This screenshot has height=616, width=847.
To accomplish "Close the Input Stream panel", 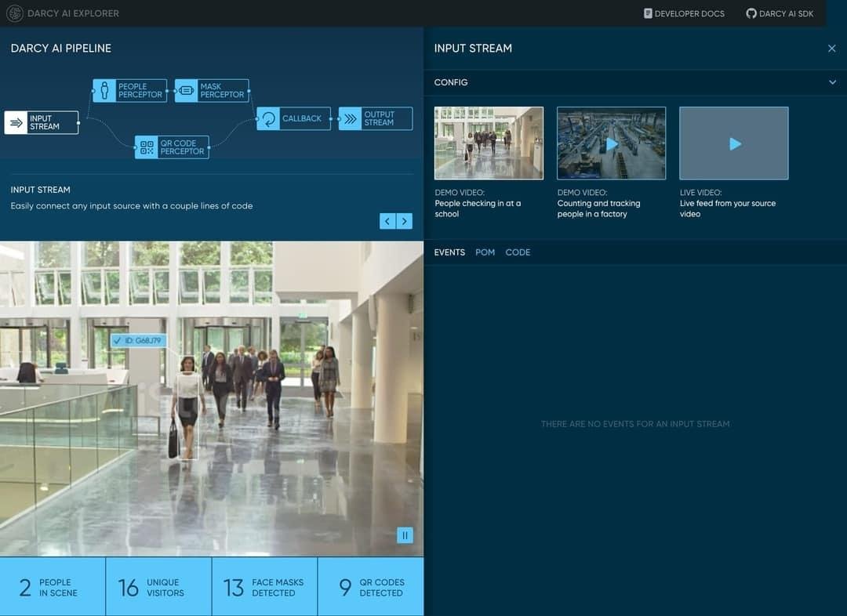I will tap(832, 49).
